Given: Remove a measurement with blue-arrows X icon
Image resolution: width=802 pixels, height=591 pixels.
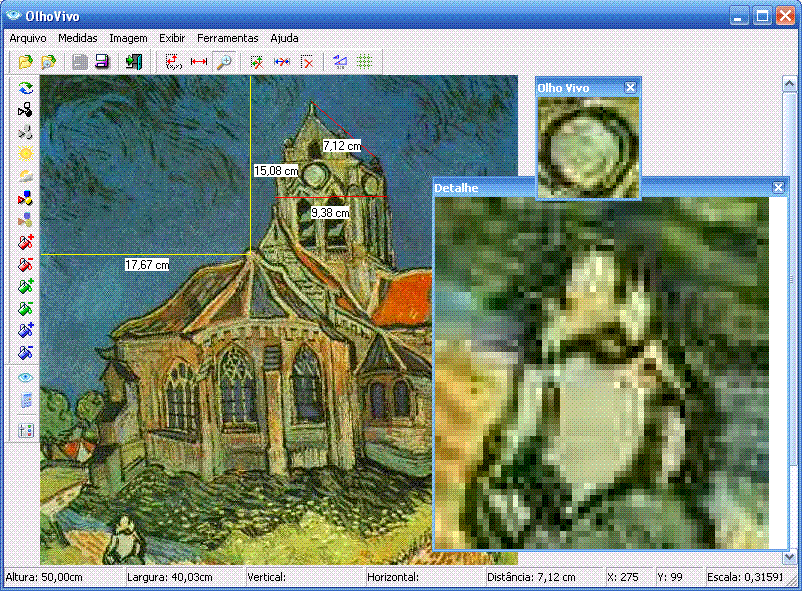Looking at the screenshot, I should coord(282,62).
